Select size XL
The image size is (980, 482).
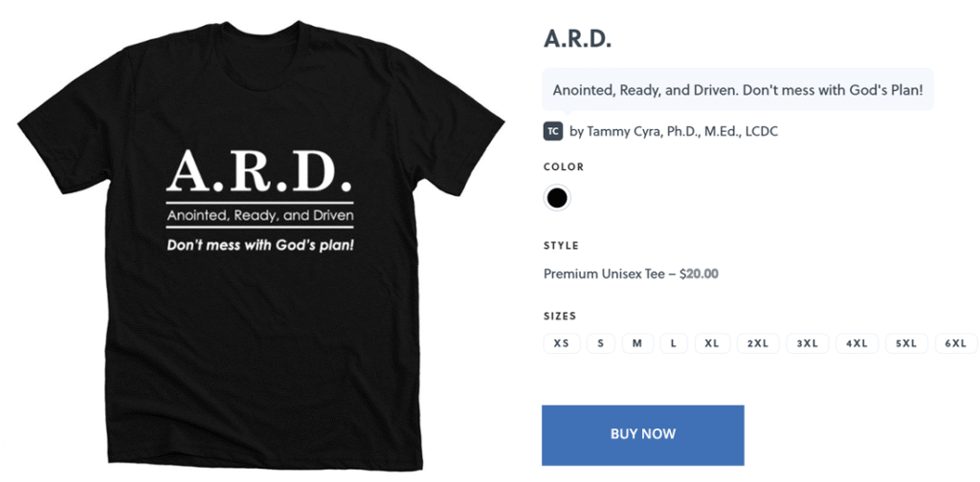click(x=712, y=343)
